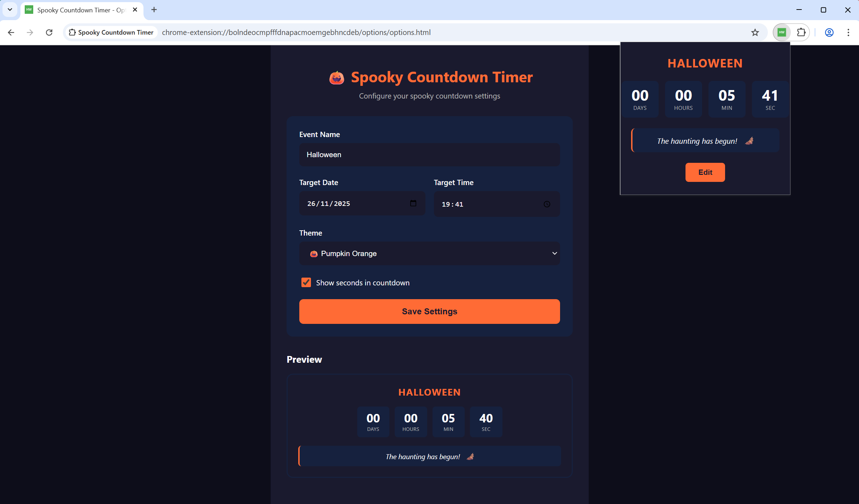The height and width of the screenshot is (504, 859).
Task: Uncheck Show seconds in countdown
Action: pyautogui.click(x=306, y=283)
